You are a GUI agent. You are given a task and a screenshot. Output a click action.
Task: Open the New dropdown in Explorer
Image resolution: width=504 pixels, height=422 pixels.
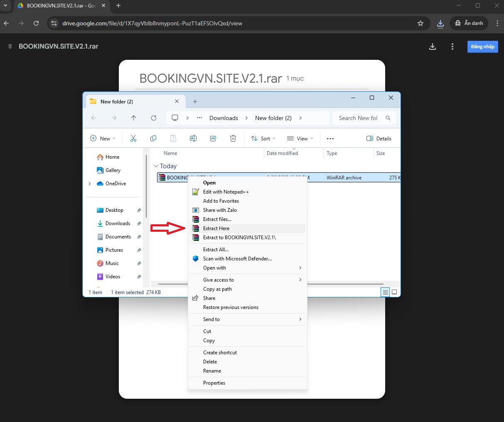tap(103, 139)
